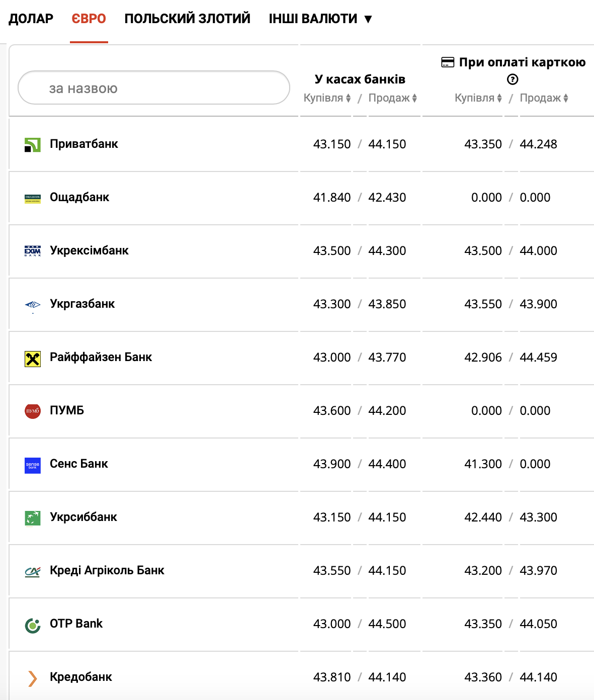594x700 pixels.
Task: Click the Укрсиббанк green logo
Action: pos(33,518)
